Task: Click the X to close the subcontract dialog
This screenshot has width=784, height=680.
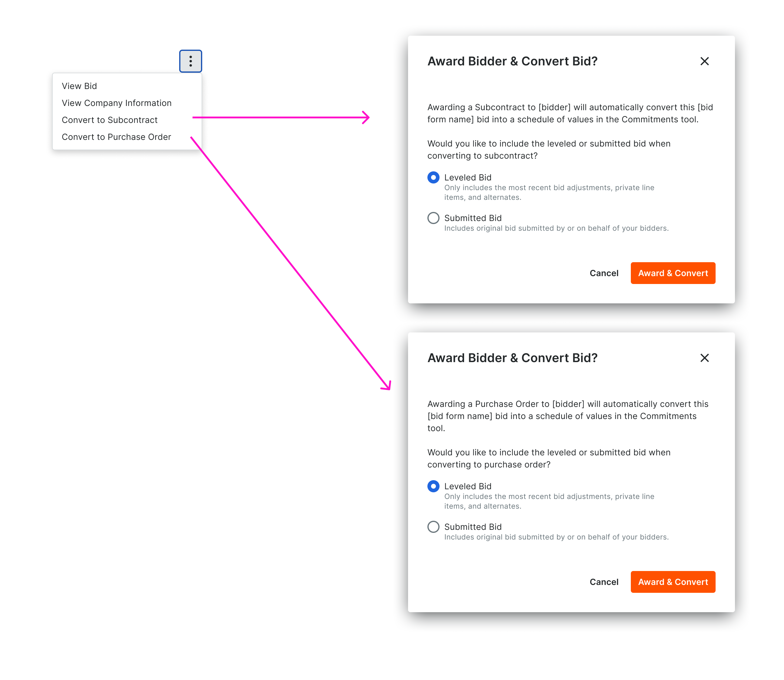Action: (705, 61)
